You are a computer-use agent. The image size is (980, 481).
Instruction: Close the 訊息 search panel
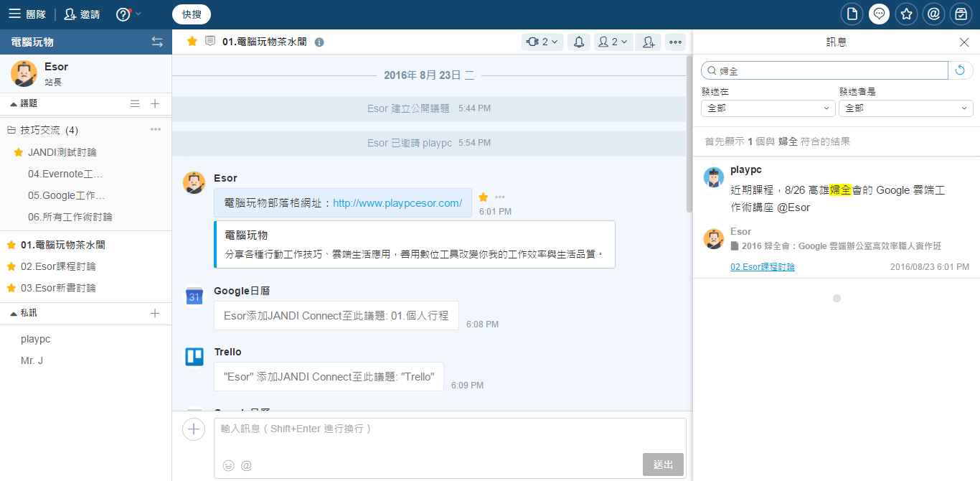click(964, 42)
